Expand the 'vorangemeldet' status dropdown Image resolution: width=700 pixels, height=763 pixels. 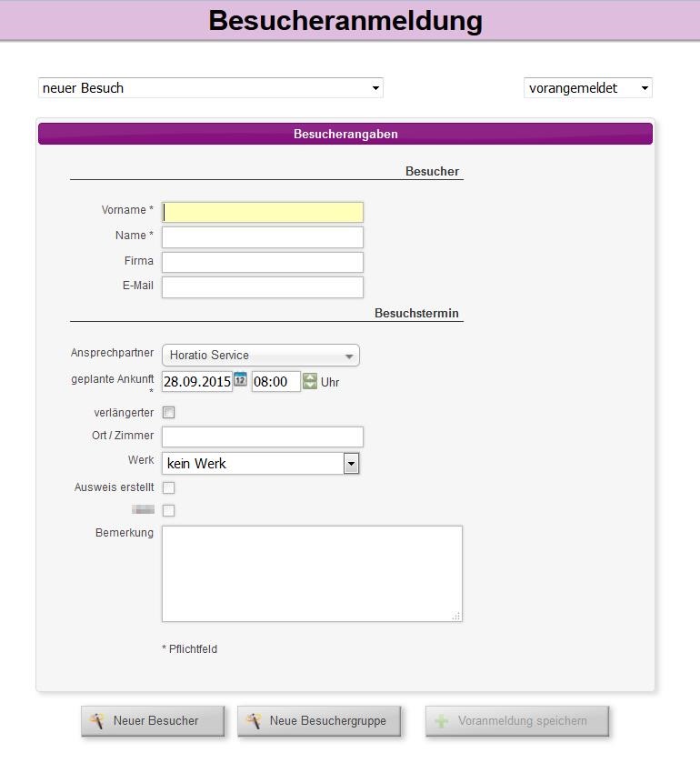coord(587,88)
